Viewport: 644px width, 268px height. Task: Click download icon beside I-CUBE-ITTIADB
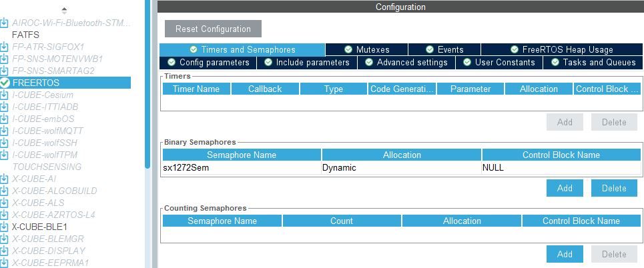pyautogui.click(x=5, y=107)
